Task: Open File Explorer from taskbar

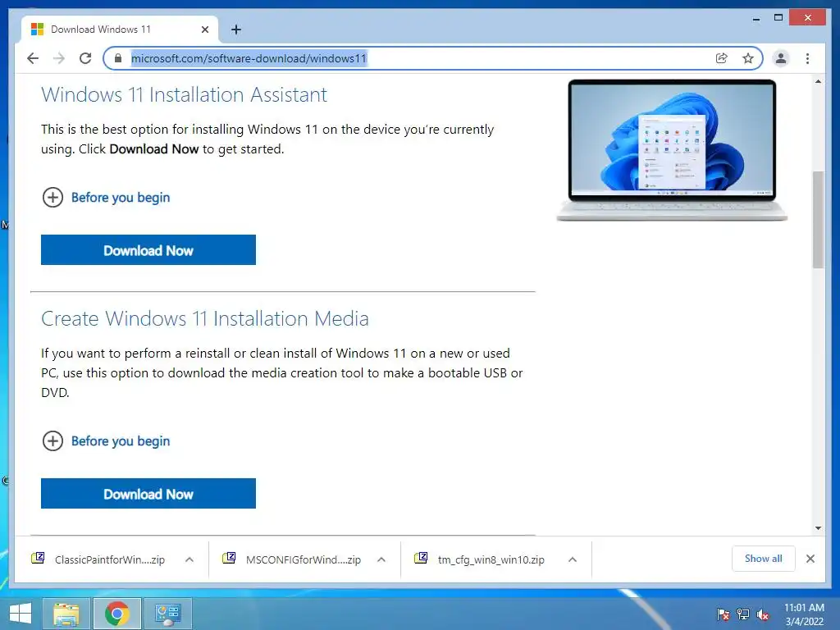Action: [x=66, y=614]
